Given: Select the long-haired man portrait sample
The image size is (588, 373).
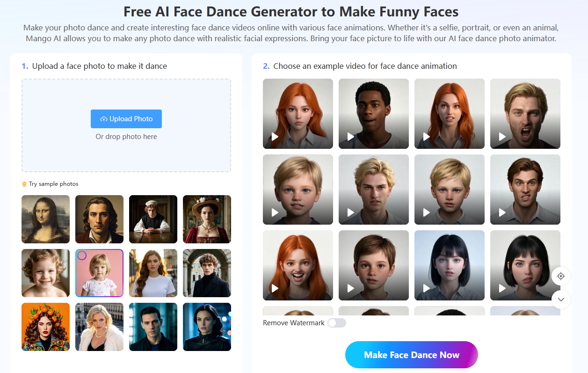Looking at the screenshot, I should point(99,219).
